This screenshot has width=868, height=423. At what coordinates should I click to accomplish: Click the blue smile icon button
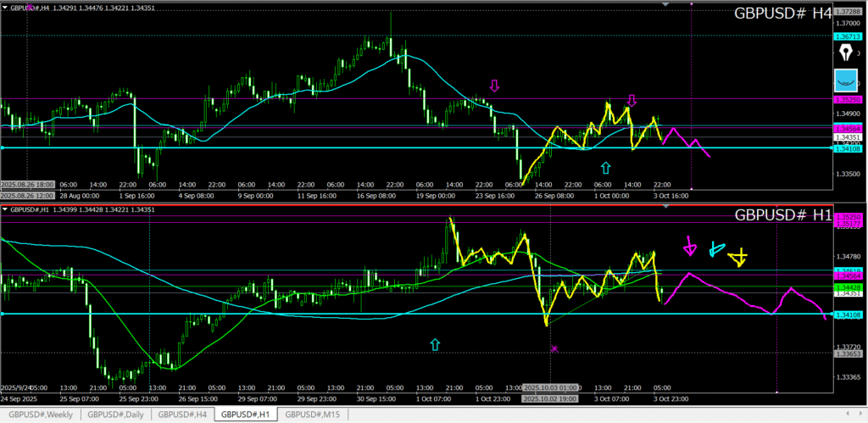pyautogui.click(x=845, y=81)
